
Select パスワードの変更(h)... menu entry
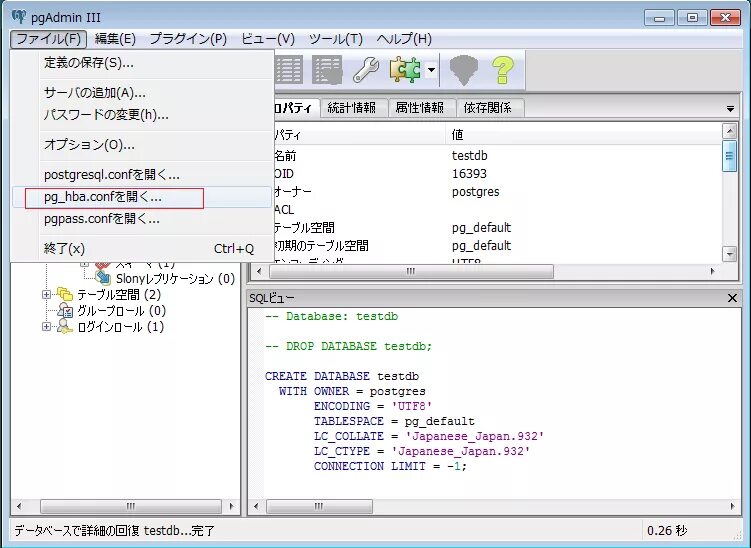142,114
